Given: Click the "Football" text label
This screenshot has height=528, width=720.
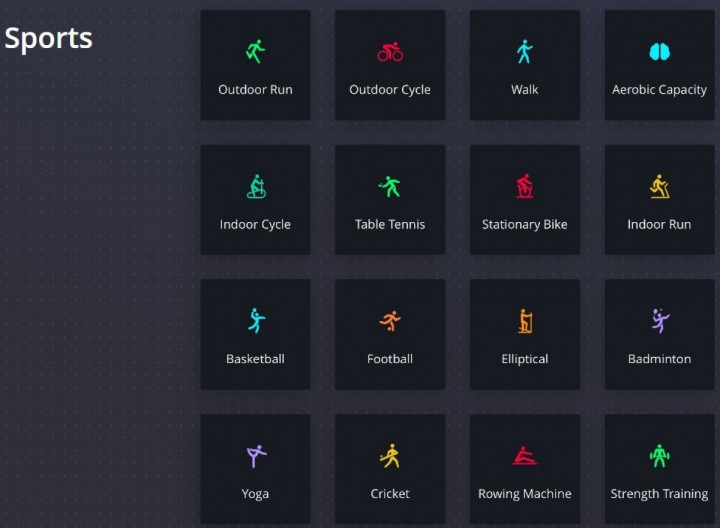Looking at the screenshot, I should click(x=390, y=359).
